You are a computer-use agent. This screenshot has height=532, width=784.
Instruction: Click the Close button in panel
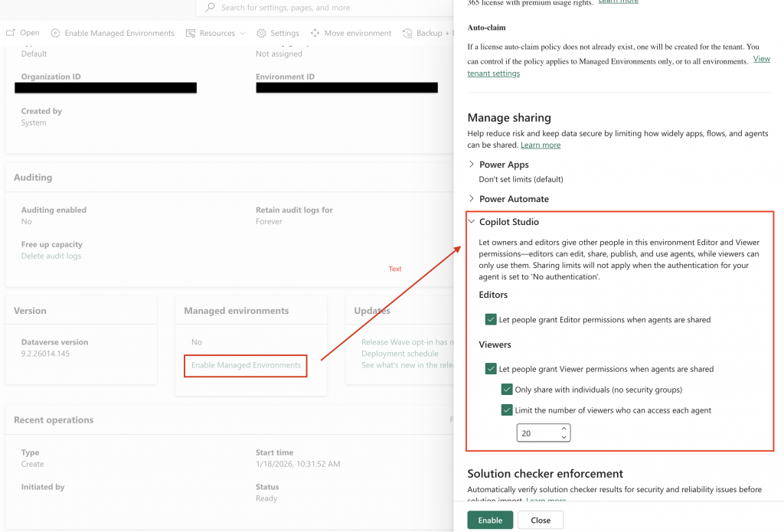[541, 520]
